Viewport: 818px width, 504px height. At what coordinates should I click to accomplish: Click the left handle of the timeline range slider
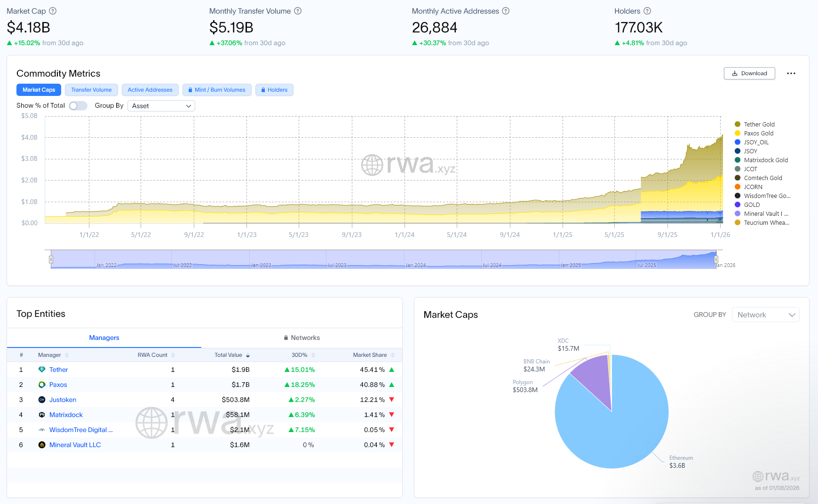click(x=51, y=259)
